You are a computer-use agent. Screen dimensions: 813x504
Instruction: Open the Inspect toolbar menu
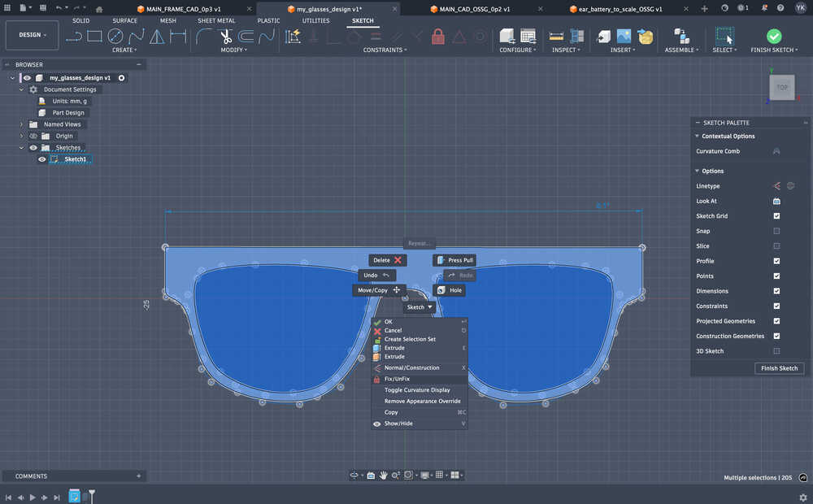pyautogui.click(x=567, y=50)
